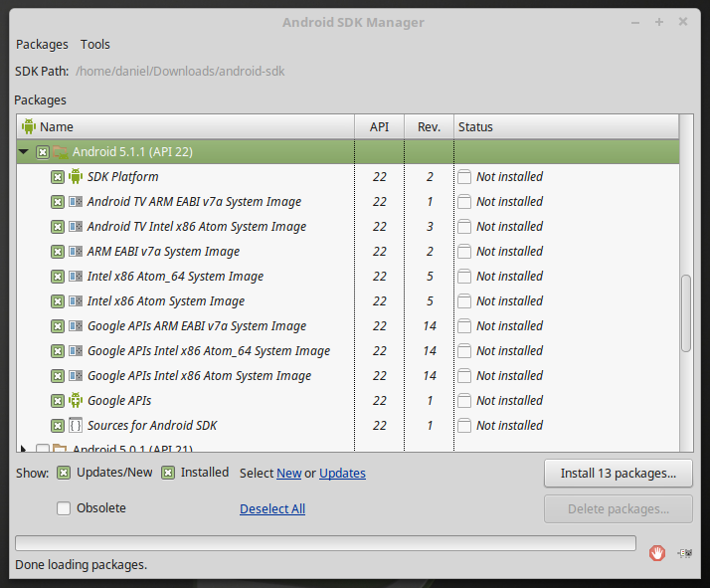The image size is (710, 588).
Task: Uncheck Intel x86 Atom_64 System Image checkbox
Action: [x=58, y=277]
